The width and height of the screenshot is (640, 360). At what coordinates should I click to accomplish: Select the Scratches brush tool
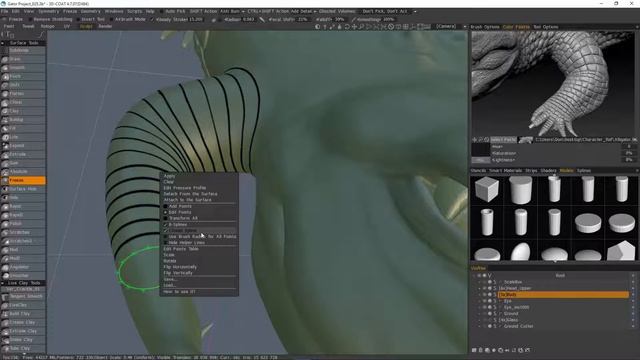click(23, 232)
